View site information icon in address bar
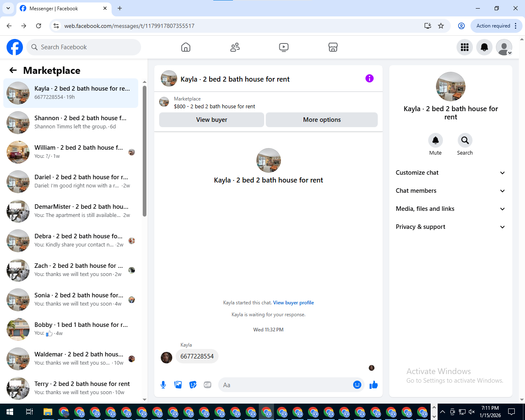 pos(57,26)
